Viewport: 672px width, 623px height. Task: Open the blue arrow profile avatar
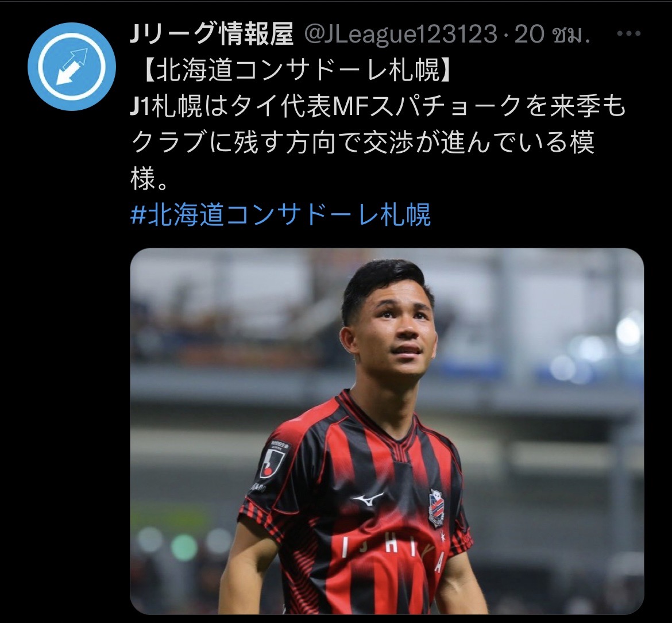(72, 67)
